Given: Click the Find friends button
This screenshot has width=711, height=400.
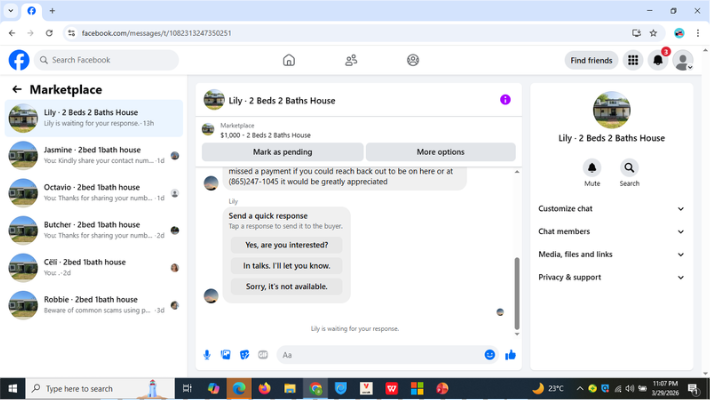Looking at the screenshot, I should [x=591, y=60].
